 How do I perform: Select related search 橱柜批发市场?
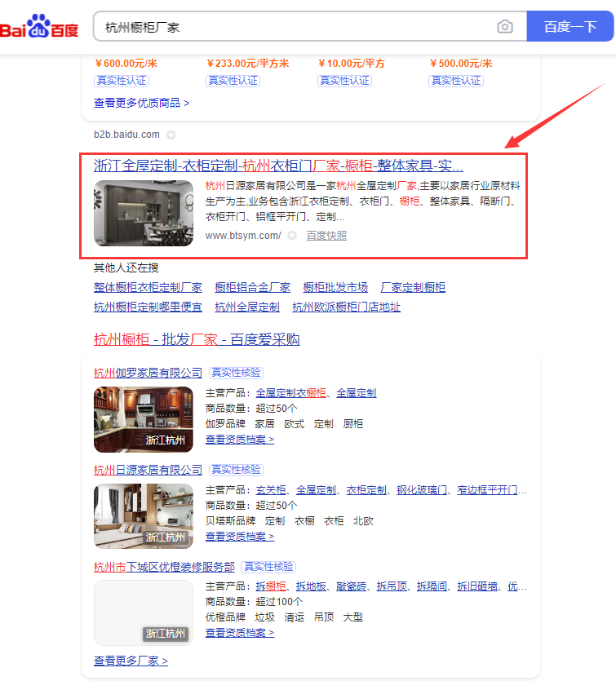[x=335, y=287]
